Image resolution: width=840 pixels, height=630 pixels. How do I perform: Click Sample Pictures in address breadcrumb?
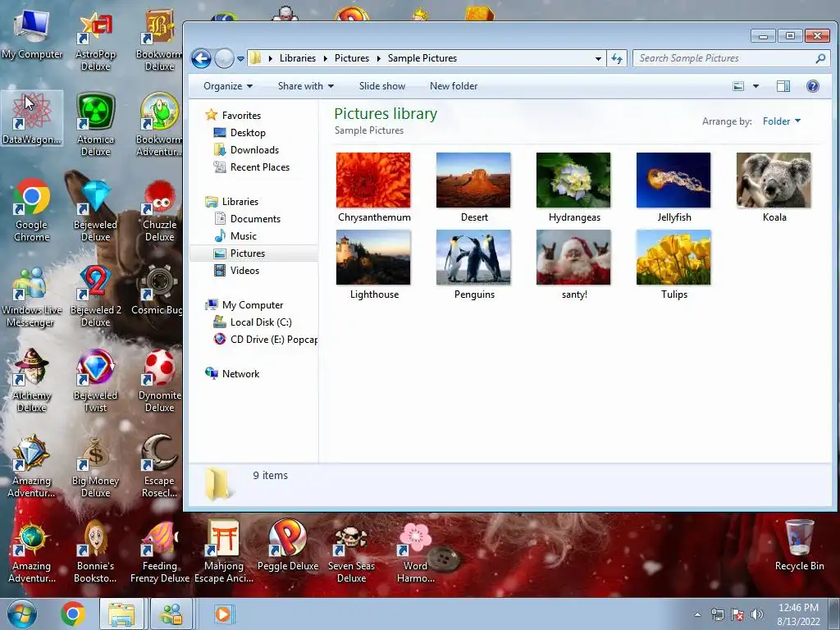(422, 58)
